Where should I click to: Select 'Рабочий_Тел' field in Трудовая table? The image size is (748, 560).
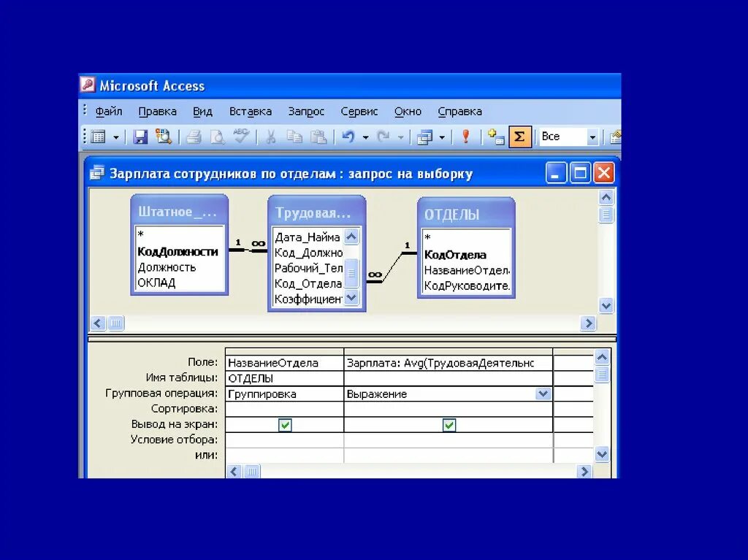[x=309, y=268]
